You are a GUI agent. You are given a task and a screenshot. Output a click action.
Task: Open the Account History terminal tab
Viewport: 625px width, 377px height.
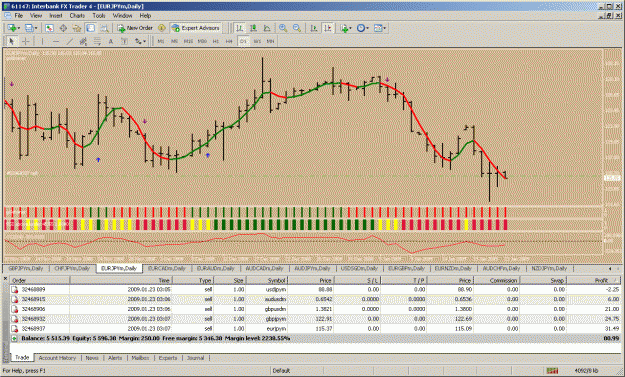click(x=57, y=358)
